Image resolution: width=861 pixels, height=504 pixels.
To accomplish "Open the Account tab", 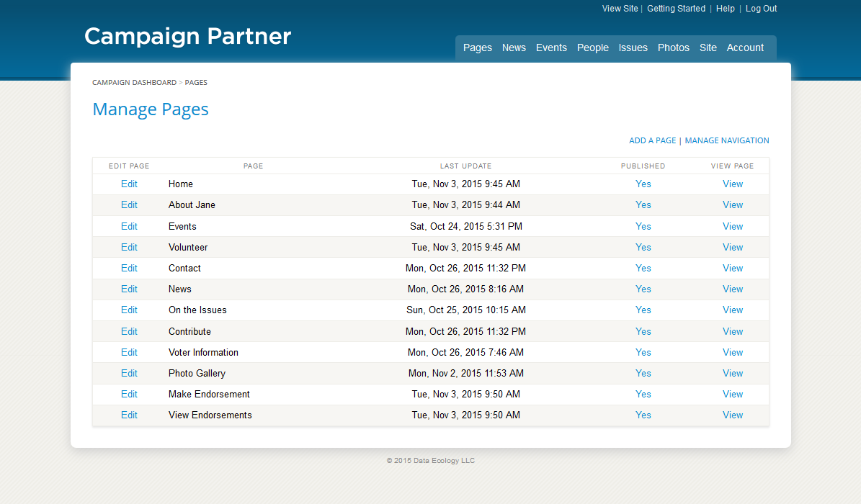I will click(745, 48).
